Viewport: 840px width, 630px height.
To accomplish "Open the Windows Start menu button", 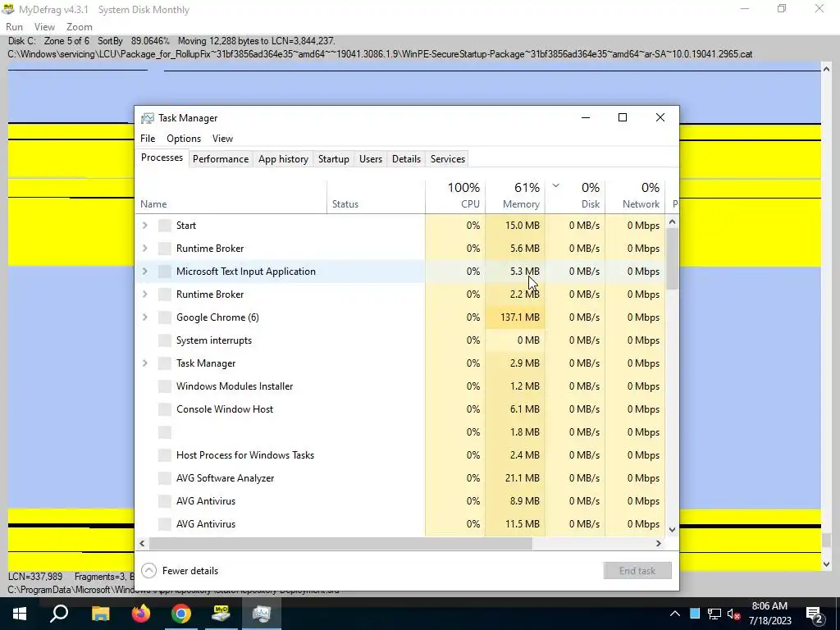I will coord(20,614).
